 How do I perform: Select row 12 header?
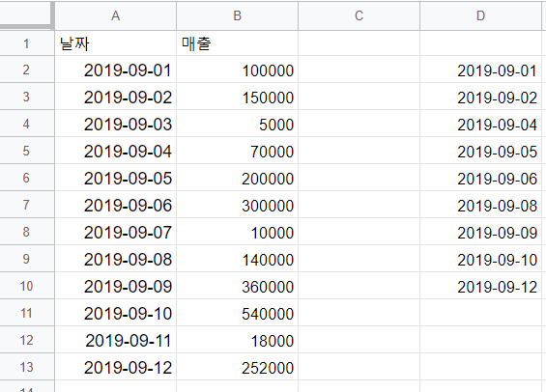(x=26, y=340)
